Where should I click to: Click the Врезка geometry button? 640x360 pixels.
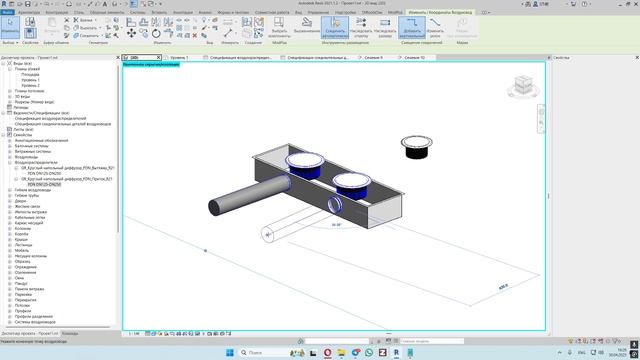[85, 20]
